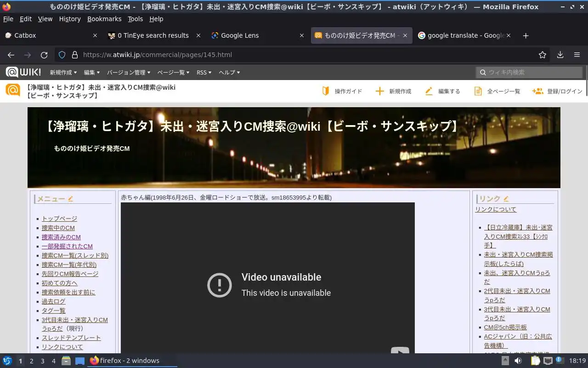The height and width of the screenshot is (368, 588).
Task: Open the taskbar start menu icon
Action: click(7, 361)
